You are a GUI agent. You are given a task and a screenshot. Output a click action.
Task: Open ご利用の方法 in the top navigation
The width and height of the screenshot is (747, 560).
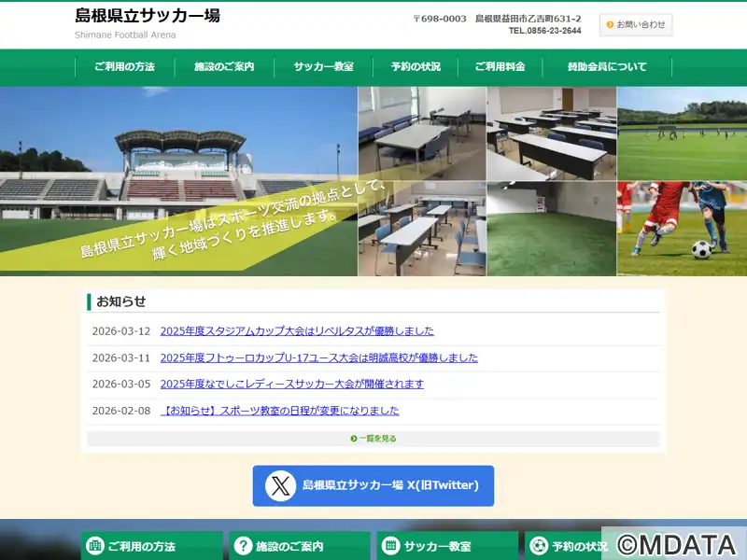point(124,67)
